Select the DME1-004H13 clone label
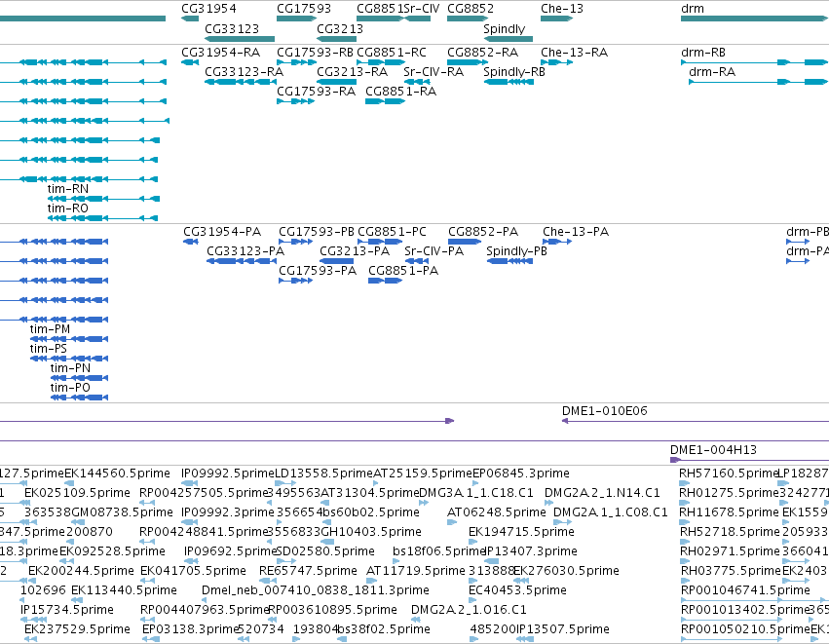The width and height of the screenshot is (829, 644). pos(713,450)
